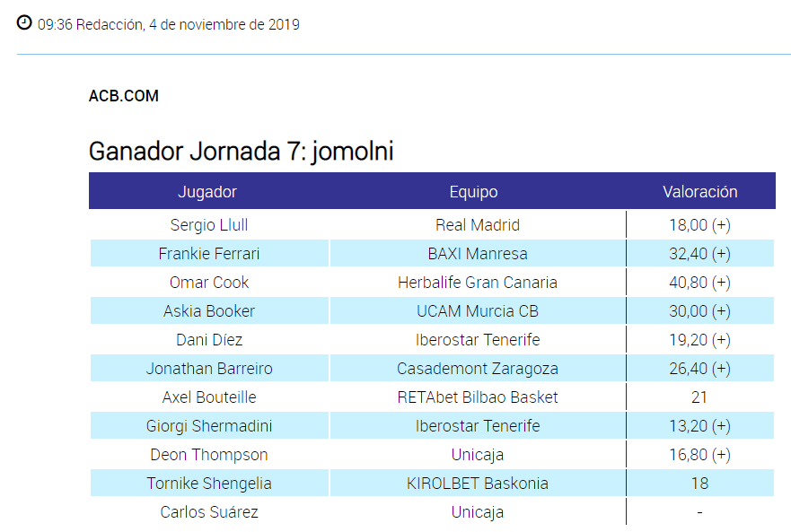Click Tornike Shengelia player name

pos(208,484)
